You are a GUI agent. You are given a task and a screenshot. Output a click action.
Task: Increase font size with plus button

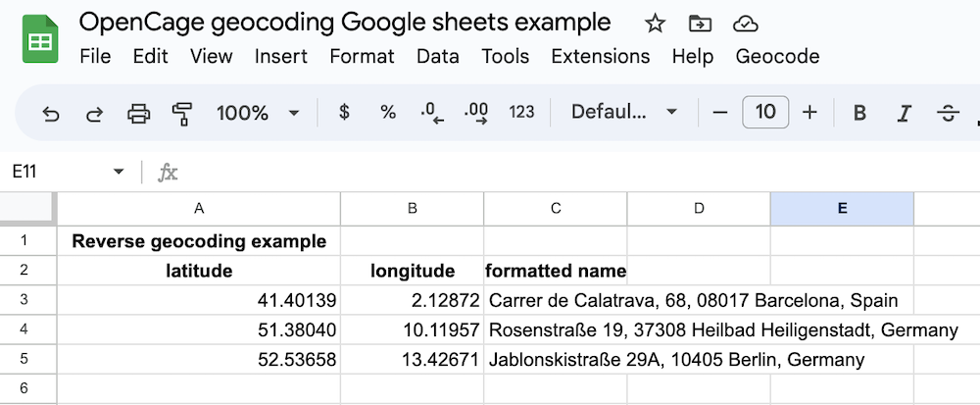pyautogui.click(x=809, y=113)
